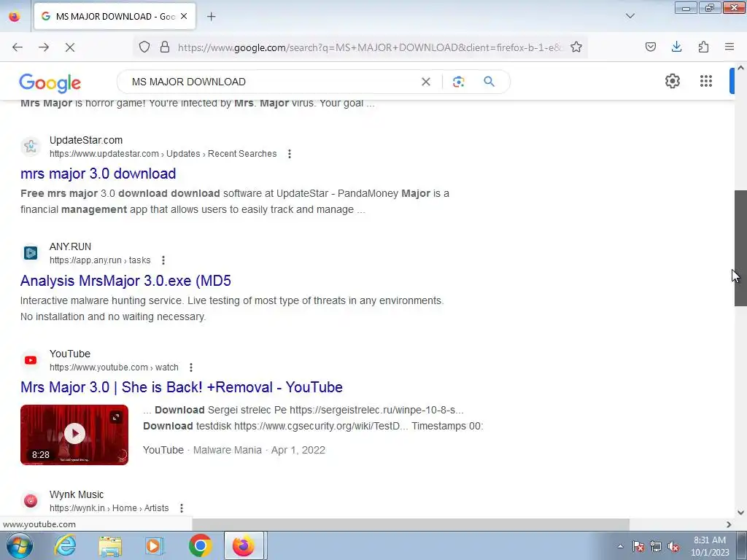Search by image with Google Lens icon
The width and height of the screenshot is (747, 560).
click(458, 82)
